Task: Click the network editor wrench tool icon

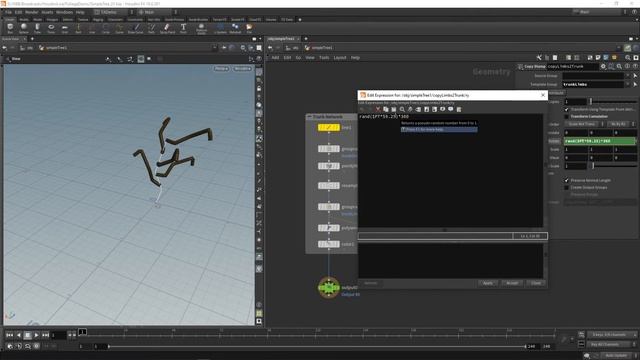Action: (539, 58)
